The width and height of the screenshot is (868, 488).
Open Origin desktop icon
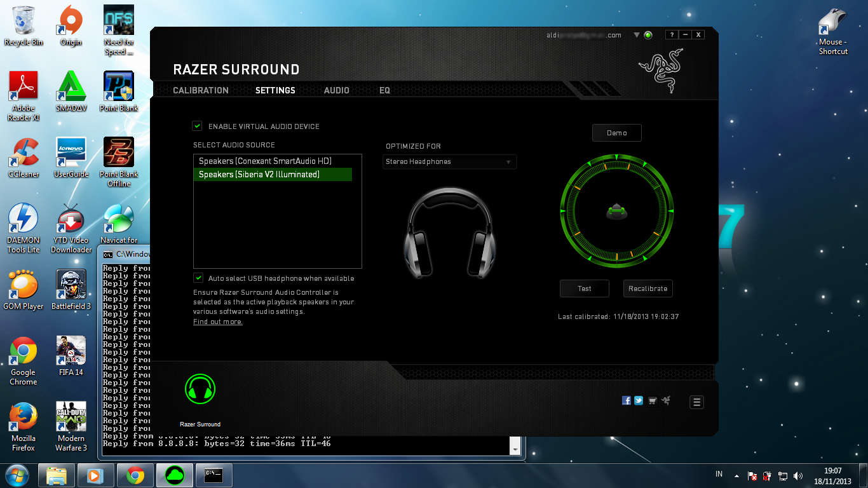tap(71, 26)
